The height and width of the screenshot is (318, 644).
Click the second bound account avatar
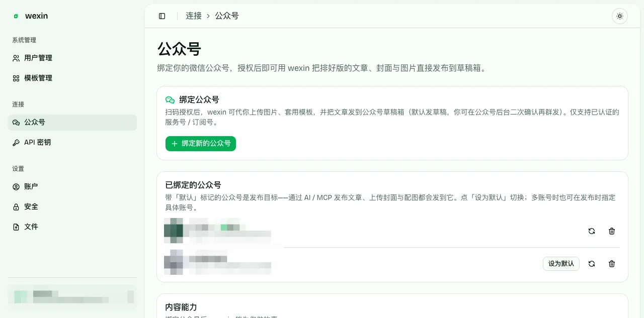pyautogui.click(x=174, y=262)
